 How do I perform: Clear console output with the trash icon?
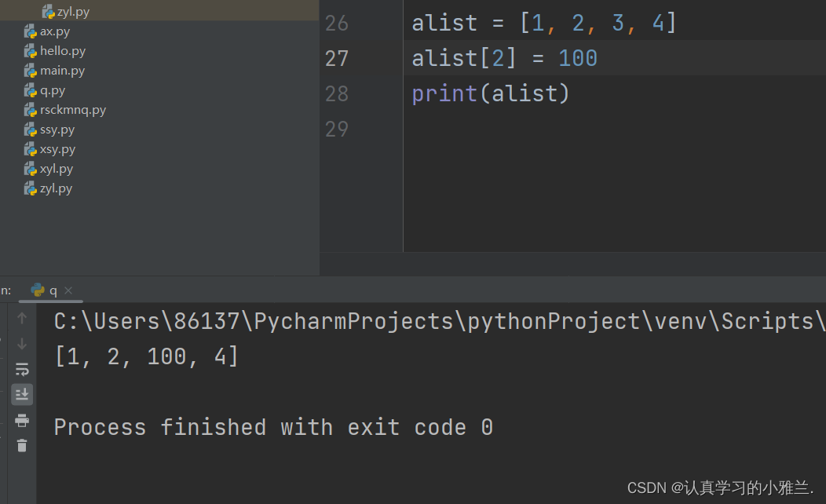[x=22, y=445]
